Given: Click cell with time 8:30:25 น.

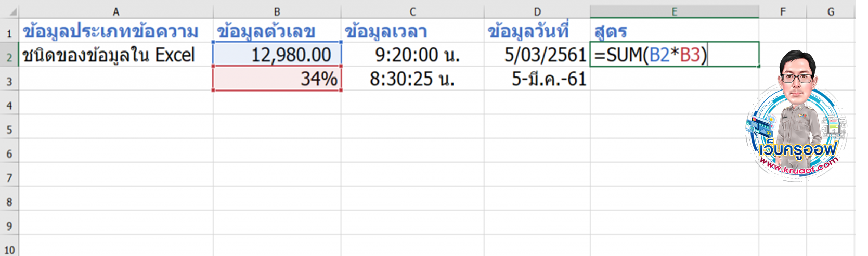Looking at the screenshot, I should [x=412, y=79].
